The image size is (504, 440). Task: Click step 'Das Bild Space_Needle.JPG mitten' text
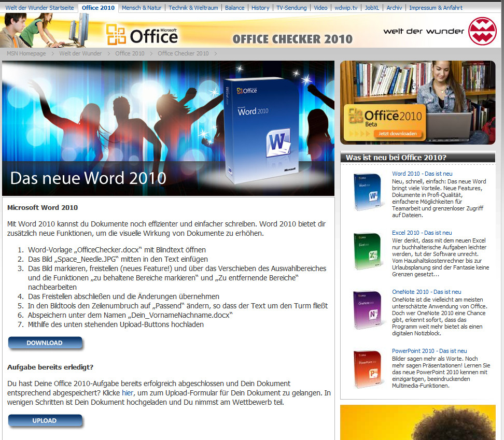pyautogui.click(x=118, y=259)
